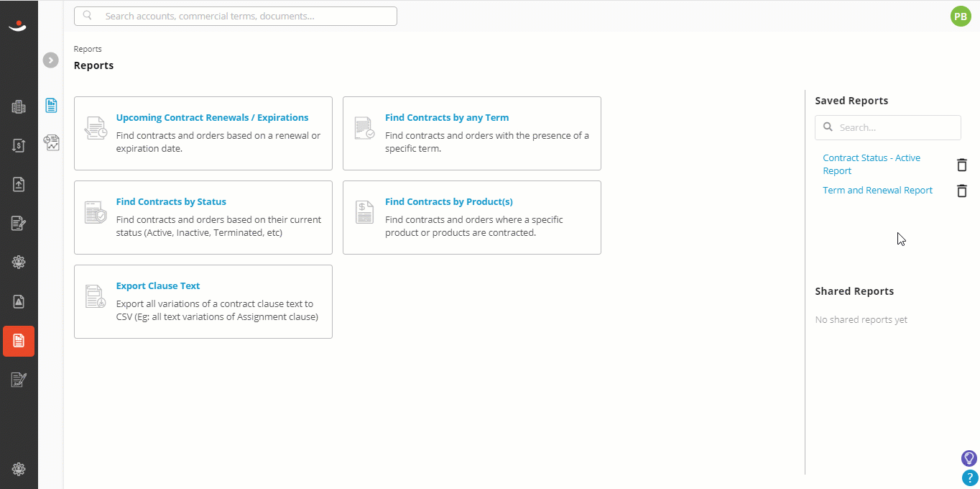
Task: Click the Find Contracts by Product(s) dollar icon
Action: click(364, 212)
